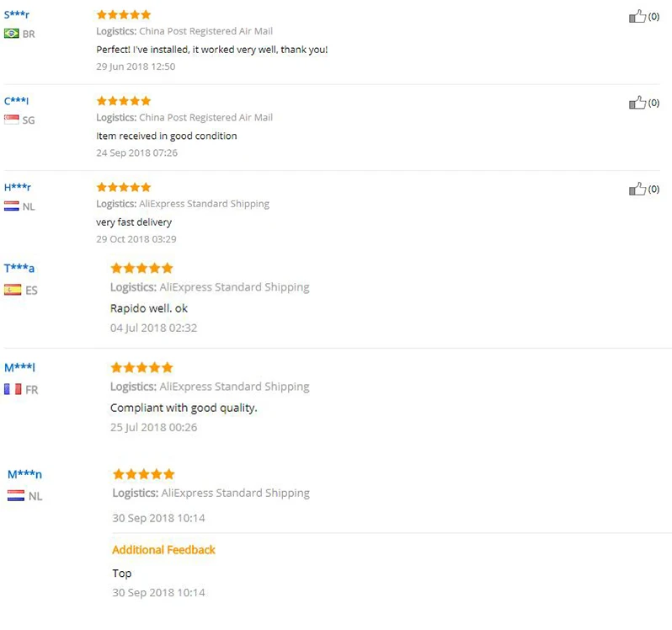Open reviewer M***l's profile
This screenshot has width=672, height=630.
[x=20, y=367]
